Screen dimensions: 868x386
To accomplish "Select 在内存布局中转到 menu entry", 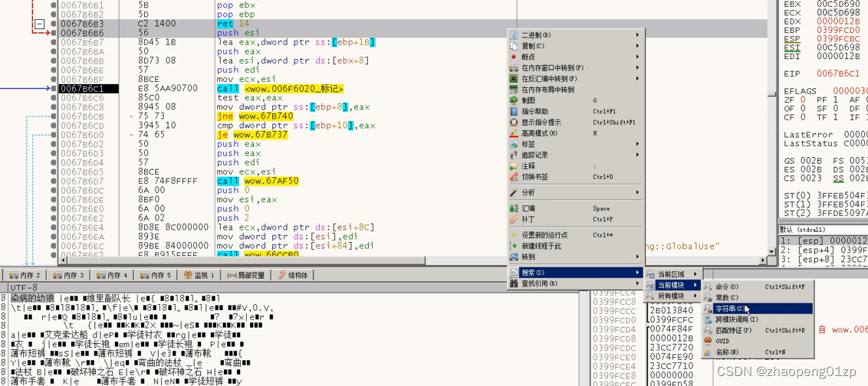I will (577, 90).
